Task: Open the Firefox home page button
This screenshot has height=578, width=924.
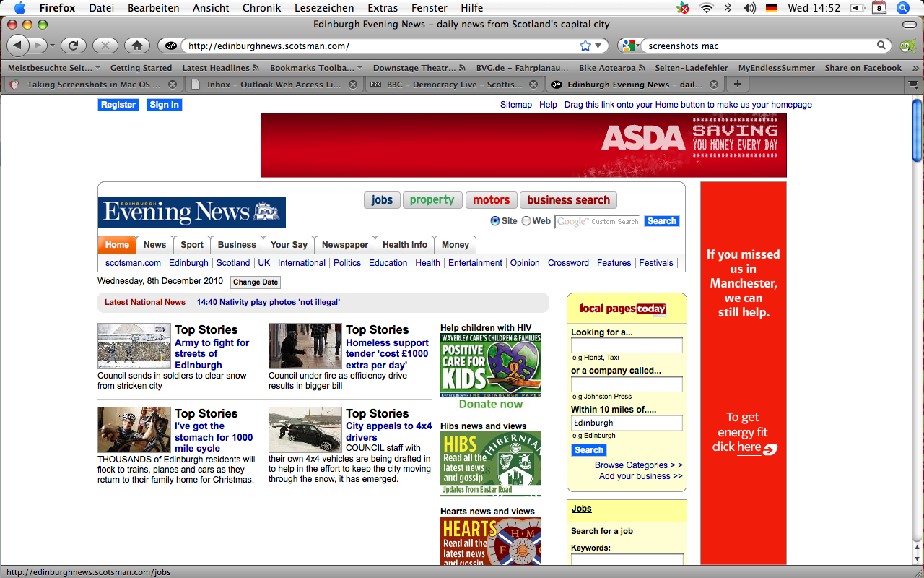Action: pos(136,46)
